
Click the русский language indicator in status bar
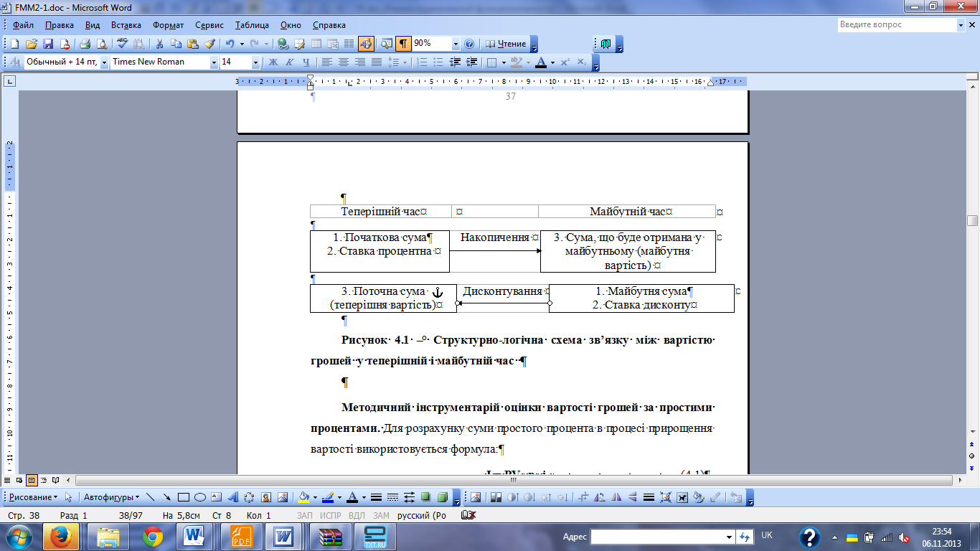[420, 516]
